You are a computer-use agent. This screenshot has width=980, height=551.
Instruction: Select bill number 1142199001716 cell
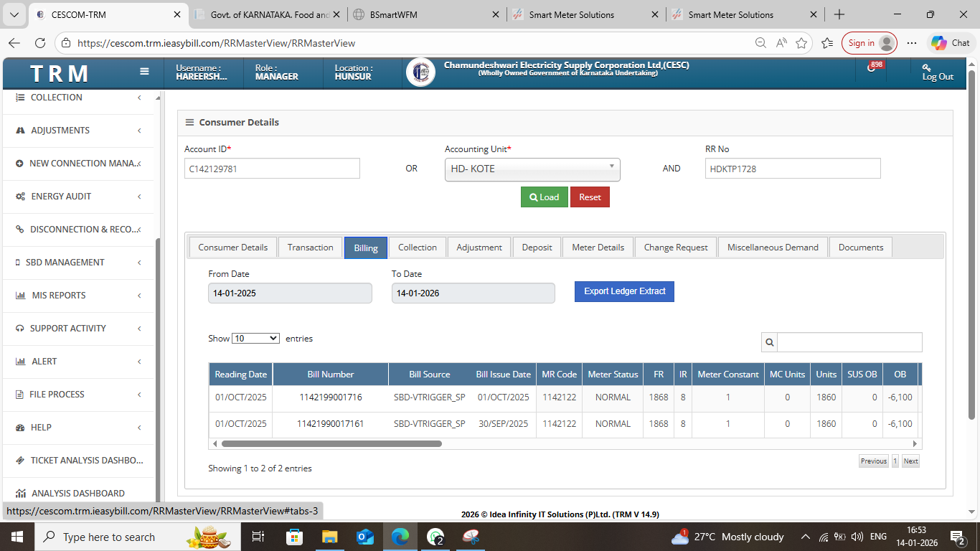coord(331,397)
